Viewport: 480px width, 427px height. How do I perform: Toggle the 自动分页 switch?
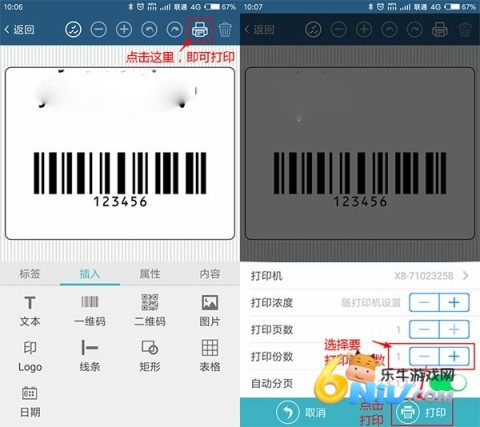(448, 383)
